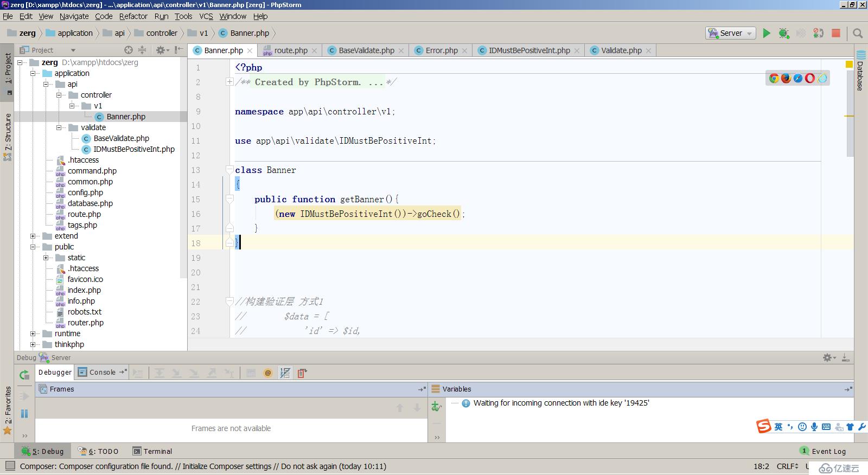Click the yellow inspection status indicator
The image size is (868, 475).
pos(850,65)
